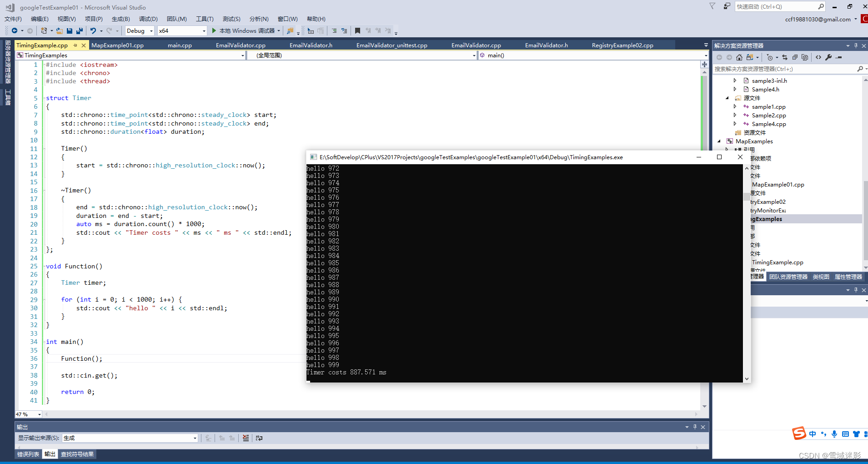Click the Sogou input method S icon
The height and width of the screenshot is (464, 868).
[799, 433]
